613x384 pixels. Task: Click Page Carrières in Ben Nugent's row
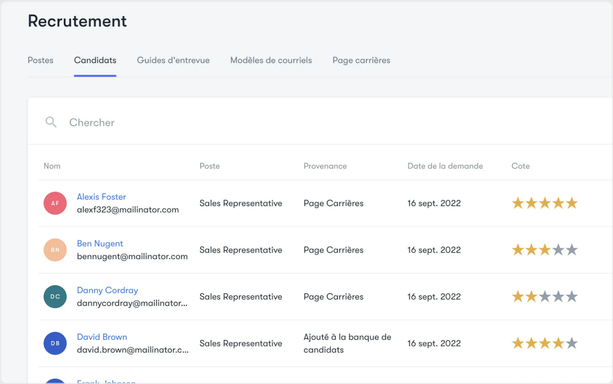(x=333, y=250)
